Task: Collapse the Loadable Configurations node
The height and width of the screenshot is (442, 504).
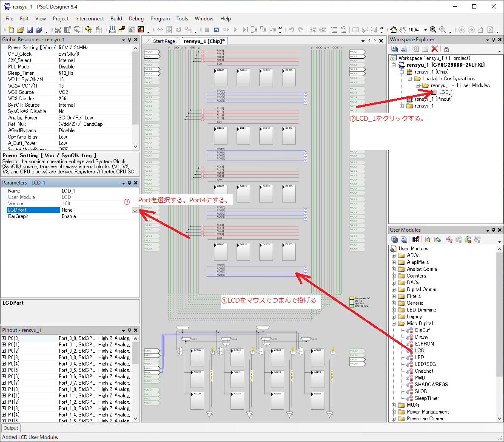Action: 410,79
